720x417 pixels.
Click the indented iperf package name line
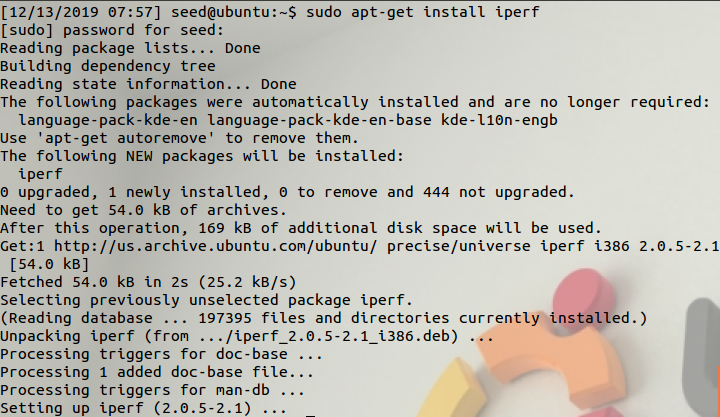coord(40,174)
